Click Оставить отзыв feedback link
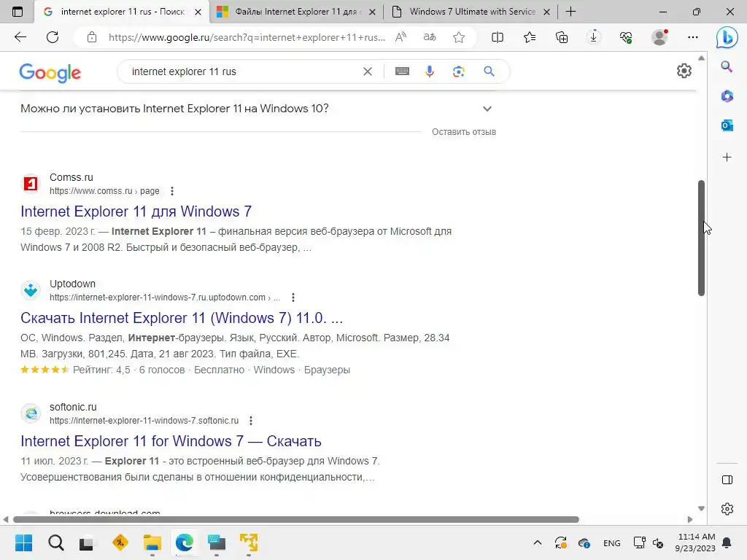The height and width of the screenshot is (560, 747). click(x=463, y=132)
